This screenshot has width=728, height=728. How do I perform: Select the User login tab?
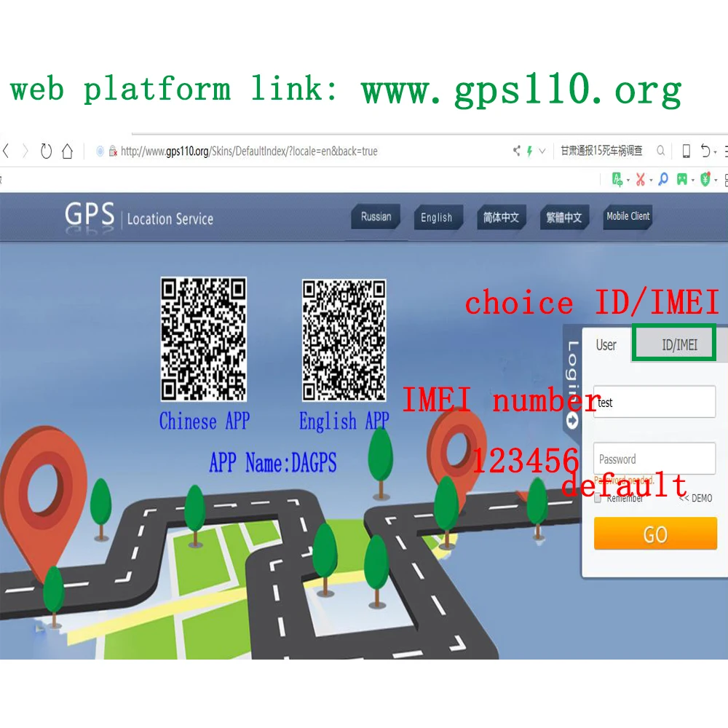(x=606, y=345)
